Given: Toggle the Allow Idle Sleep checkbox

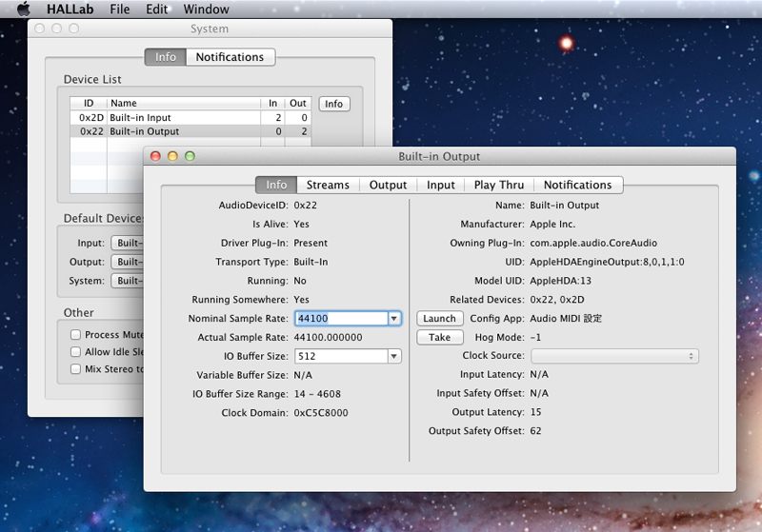Looking at the screenshot, I should coord(75,352).
